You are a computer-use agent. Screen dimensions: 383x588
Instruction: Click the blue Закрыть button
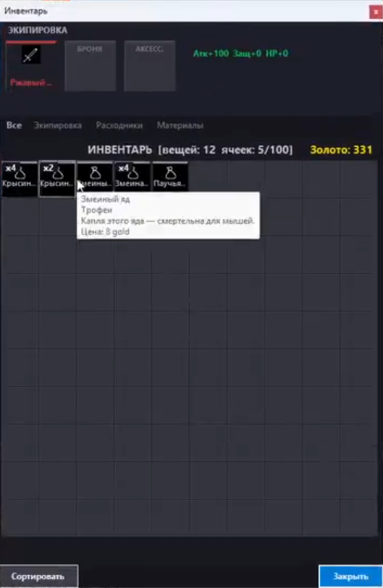tap(350, 576)
